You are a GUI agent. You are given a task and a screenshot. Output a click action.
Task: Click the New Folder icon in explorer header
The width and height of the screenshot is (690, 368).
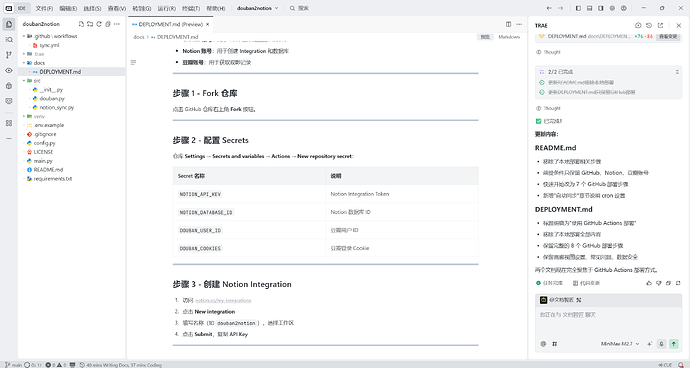click(90, 24)
